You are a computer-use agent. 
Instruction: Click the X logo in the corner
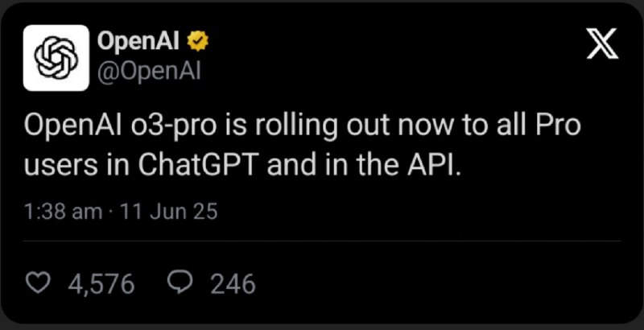602,44
